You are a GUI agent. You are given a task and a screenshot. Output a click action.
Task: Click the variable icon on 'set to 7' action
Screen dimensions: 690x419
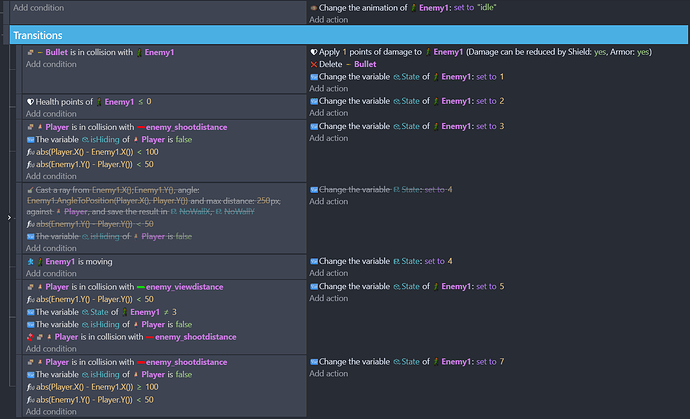[315, 361]
